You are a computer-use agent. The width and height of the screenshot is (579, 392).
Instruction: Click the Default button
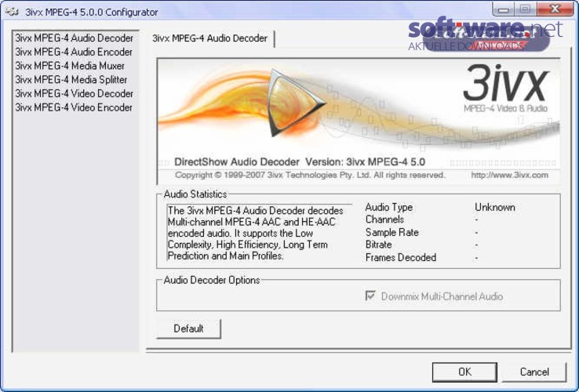[189, 328]
